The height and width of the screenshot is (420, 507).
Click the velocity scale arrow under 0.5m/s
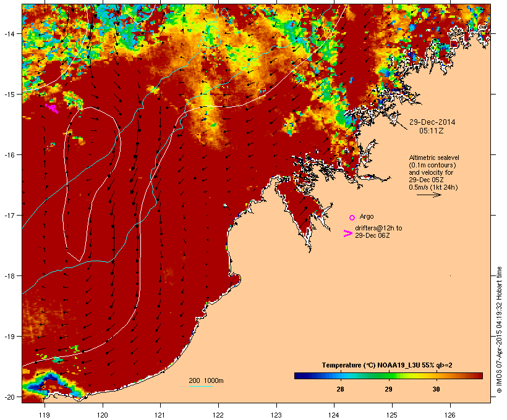tap(428, 195)
